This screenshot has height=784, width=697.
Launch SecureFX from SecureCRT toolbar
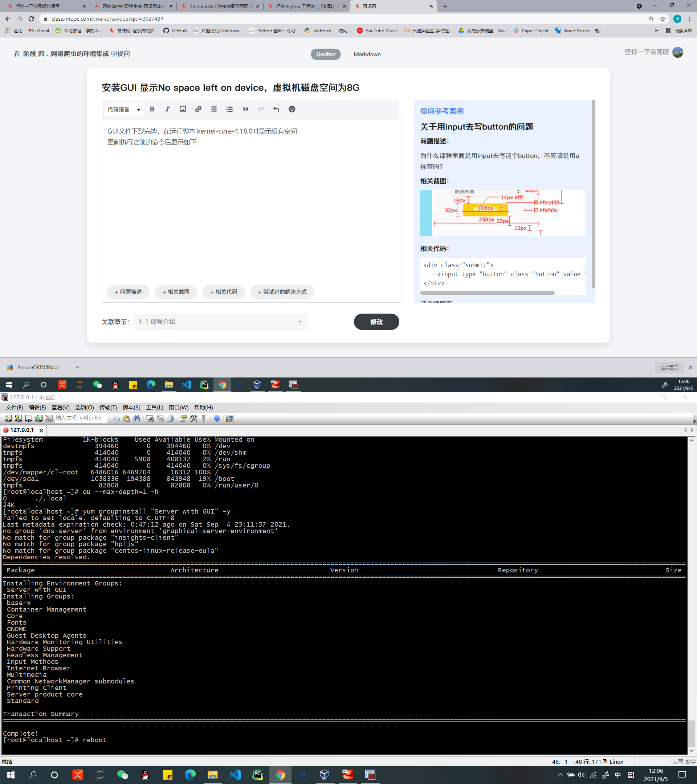click(x=230, y=418)
